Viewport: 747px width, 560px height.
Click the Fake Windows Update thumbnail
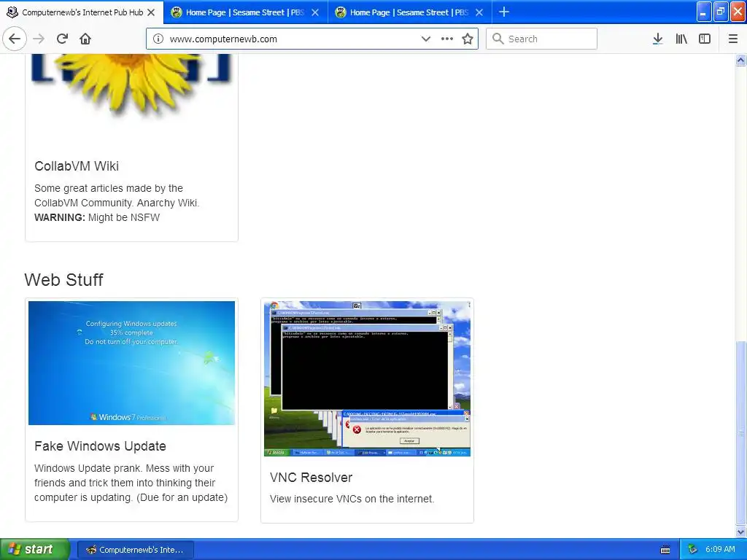click(x=131, y=363)
